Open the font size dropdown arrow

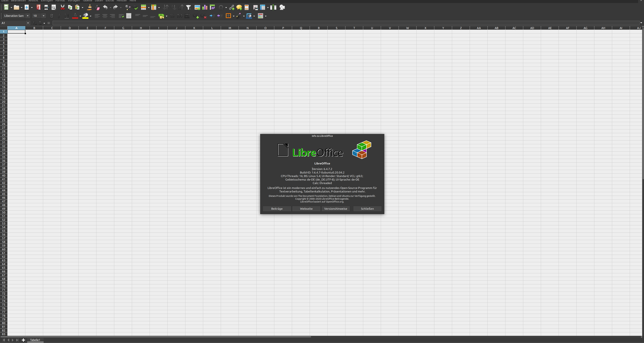[x=43, y=16]
